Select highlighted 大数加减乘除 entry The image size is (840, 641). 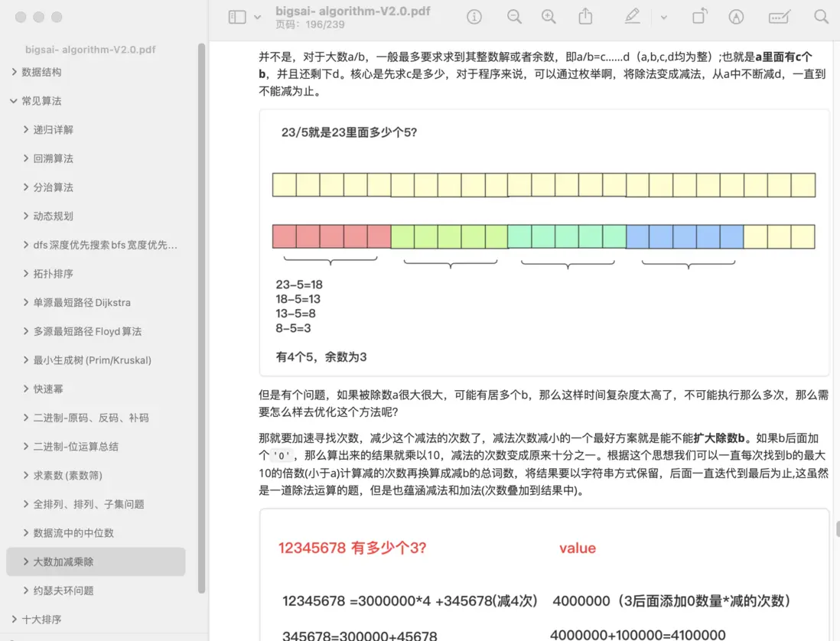tap(96, 561)
